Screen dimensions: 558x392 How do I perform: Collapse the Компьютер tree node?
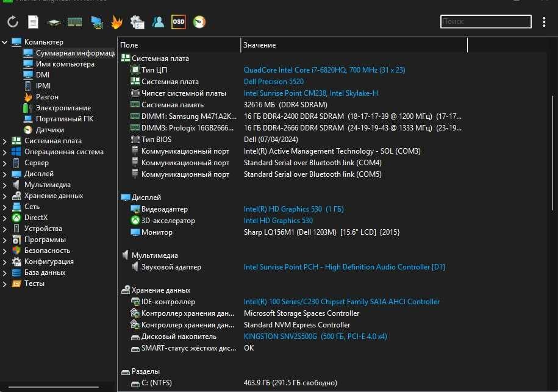(5, 42)
